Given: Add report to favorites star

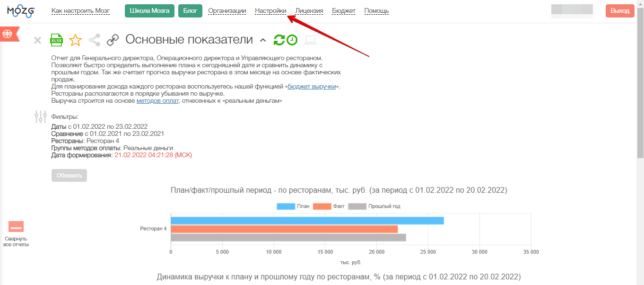Looking at the screenshot, I should (75, 40).
